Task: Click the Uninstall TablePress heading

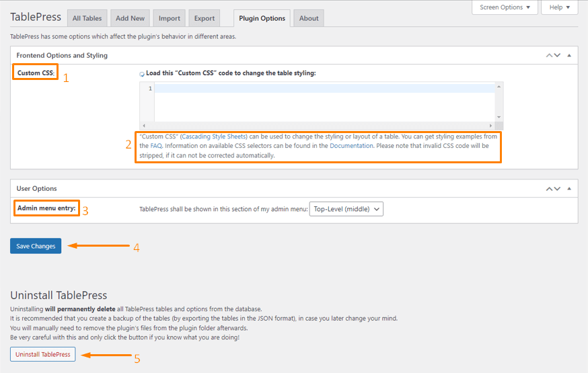Action: point(59,295)
